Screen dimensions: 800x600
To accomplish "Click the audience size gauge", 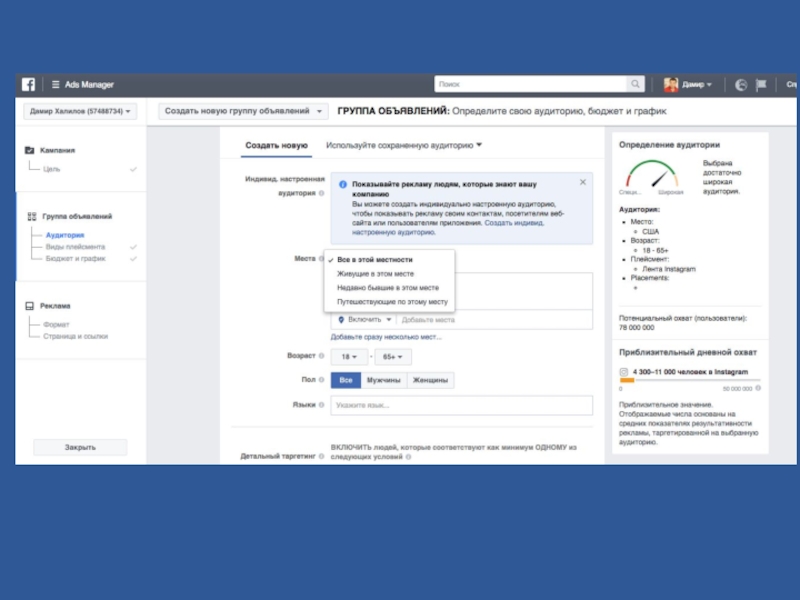I will click(653, 173).
